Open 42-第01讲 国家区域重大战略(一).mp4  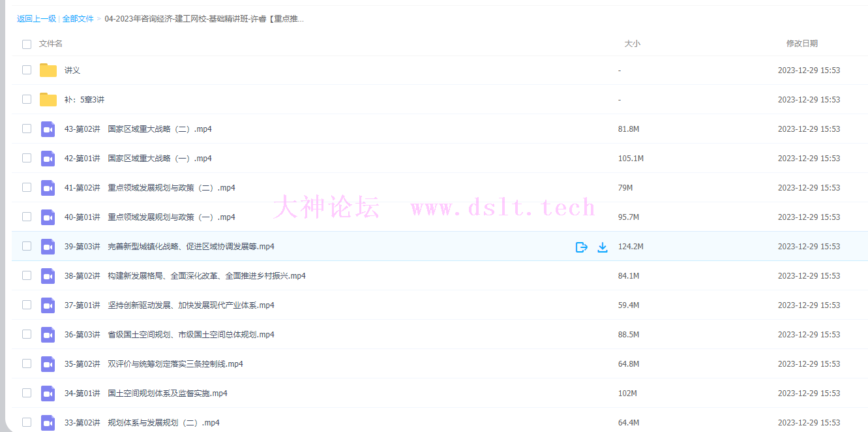(138, 159)
